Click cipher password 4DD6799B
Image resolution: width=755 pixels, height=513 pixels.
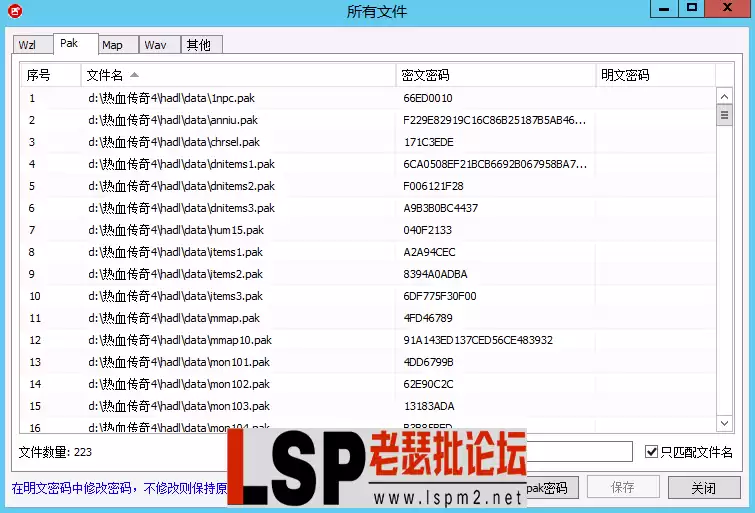[x=429, y=362]
